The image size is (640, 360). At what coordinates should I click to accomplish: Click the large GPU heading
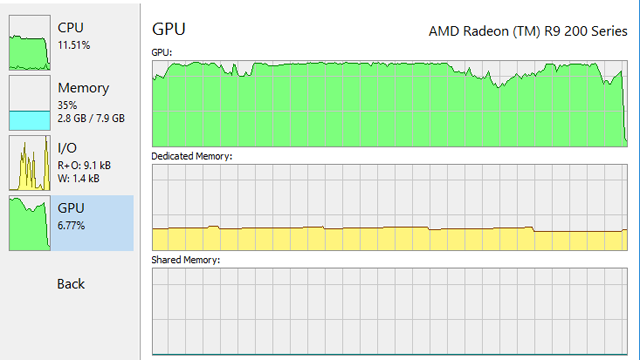click(169, 29)
